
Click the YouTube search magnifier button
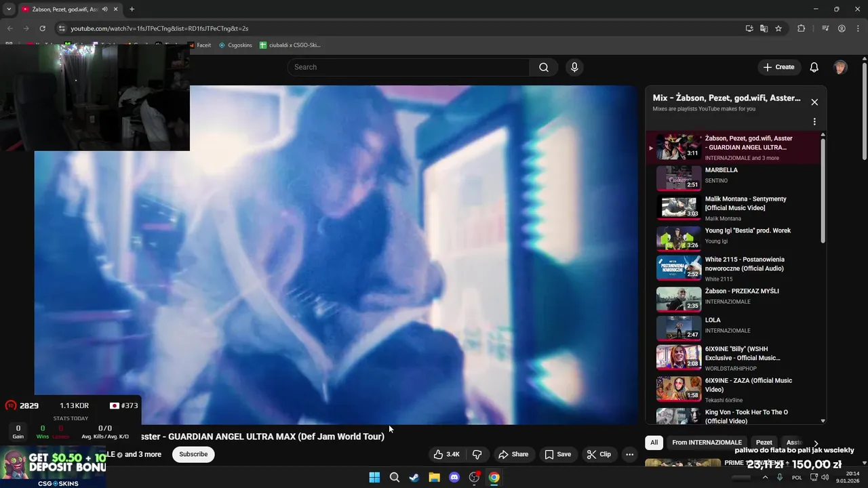(544, 67)
